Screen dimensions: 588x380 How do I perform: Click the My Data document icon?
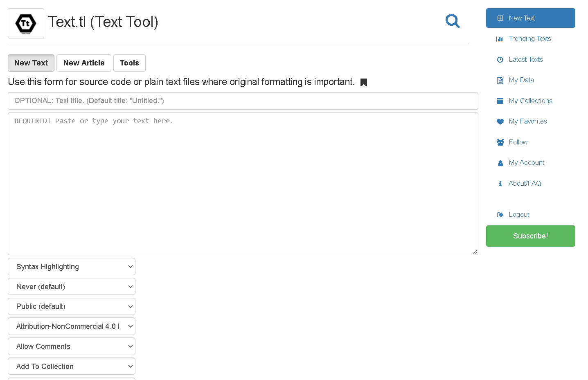pyautogui.click(x=500, y=80)
